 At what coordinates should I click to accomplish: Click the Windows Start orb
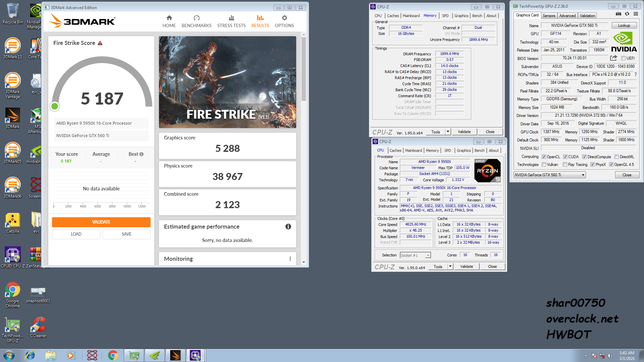(x=9, y=355)
